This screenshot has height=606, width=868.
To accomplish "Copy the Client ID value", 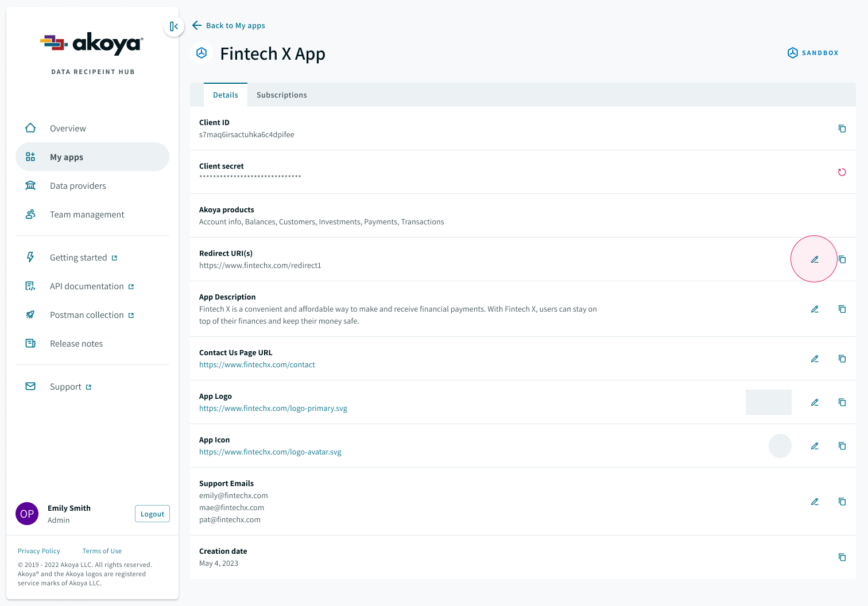I will tap(842, 129).
